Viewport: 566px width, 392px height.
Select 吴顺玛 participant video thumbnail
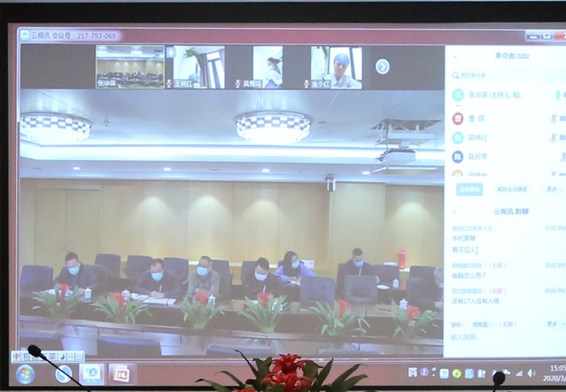pos(267,66)
